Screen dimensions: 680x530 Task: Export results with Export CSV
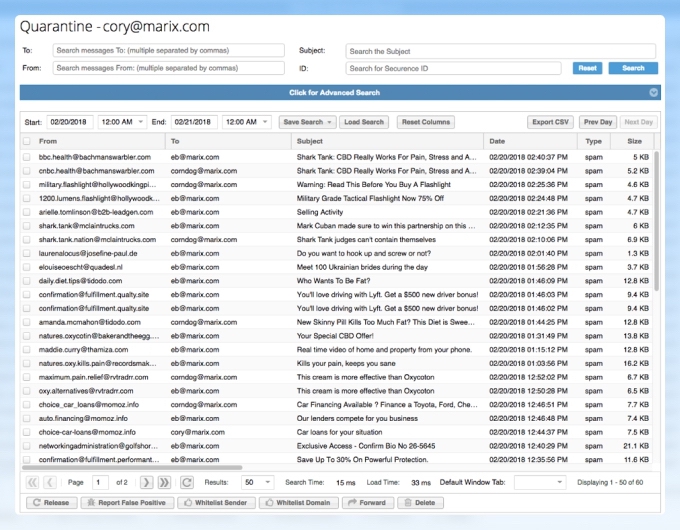point(550,122)
